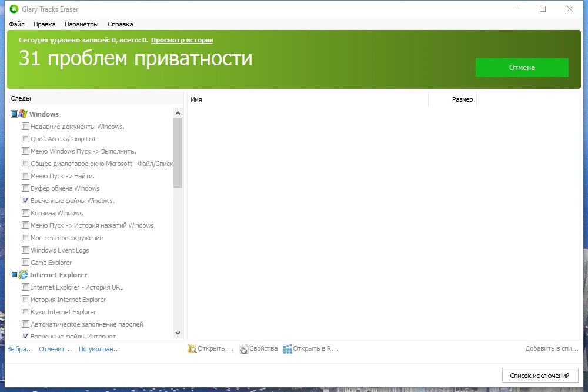The width and height of the screenshot is (588, 392).
Task: Click the Открыть folder icon
Action: point(192,349)
